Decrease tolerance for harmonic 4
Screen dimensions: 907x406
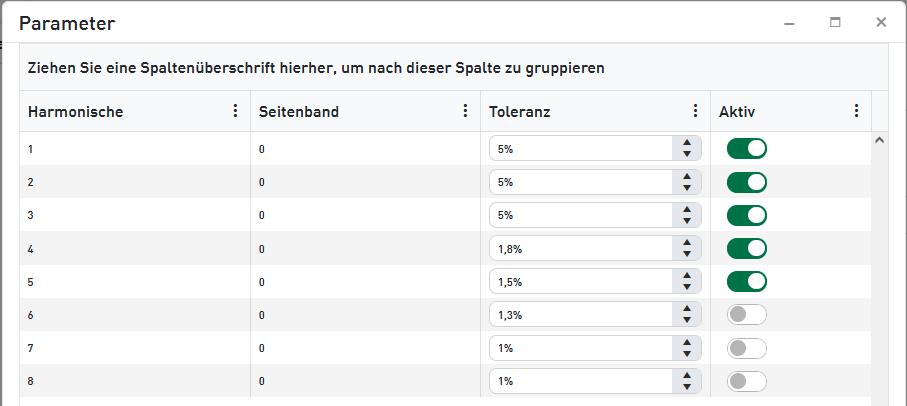(x=687, y=254)
